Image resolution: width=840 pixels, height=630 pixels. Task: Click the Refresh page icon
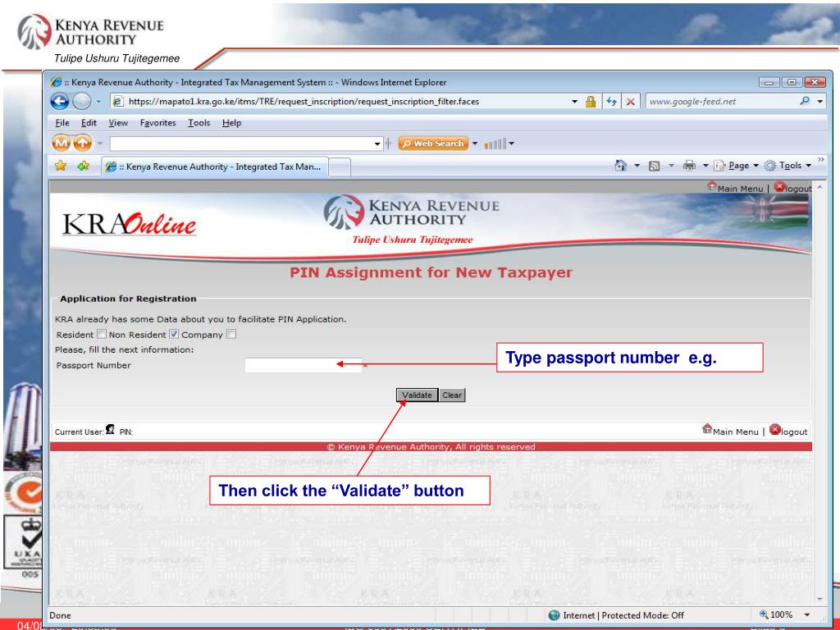[x=611, y=101]
